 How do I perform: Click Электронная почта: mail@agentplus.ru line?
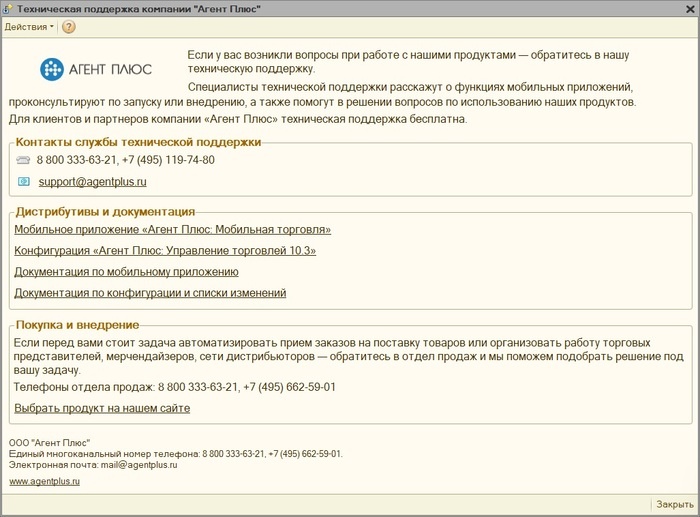[93, 465]
